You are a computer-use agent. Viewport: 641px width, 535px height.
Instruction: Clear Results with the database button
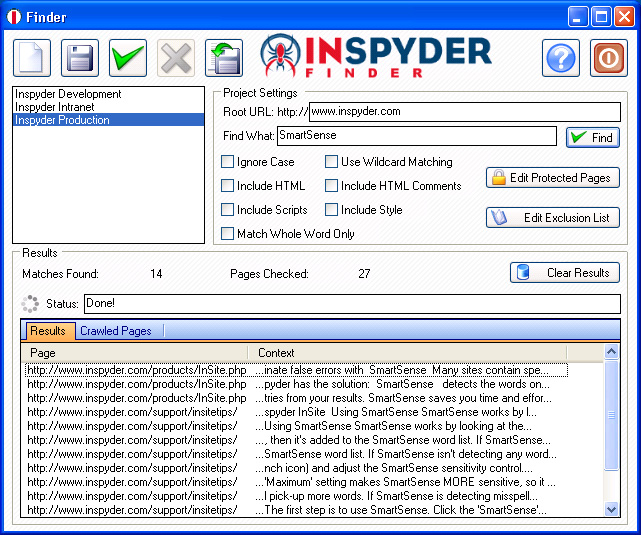click(565, 273)
